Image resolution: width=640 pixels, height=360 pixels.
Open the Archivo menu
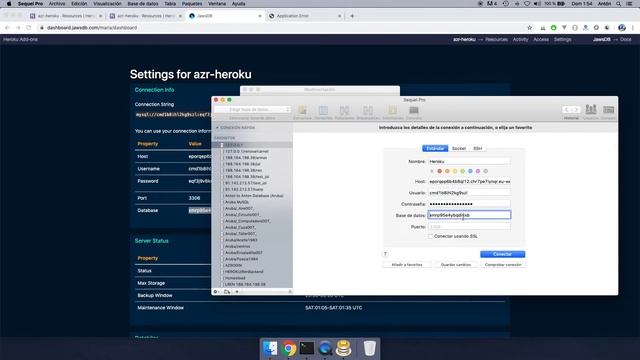(57, 4)
